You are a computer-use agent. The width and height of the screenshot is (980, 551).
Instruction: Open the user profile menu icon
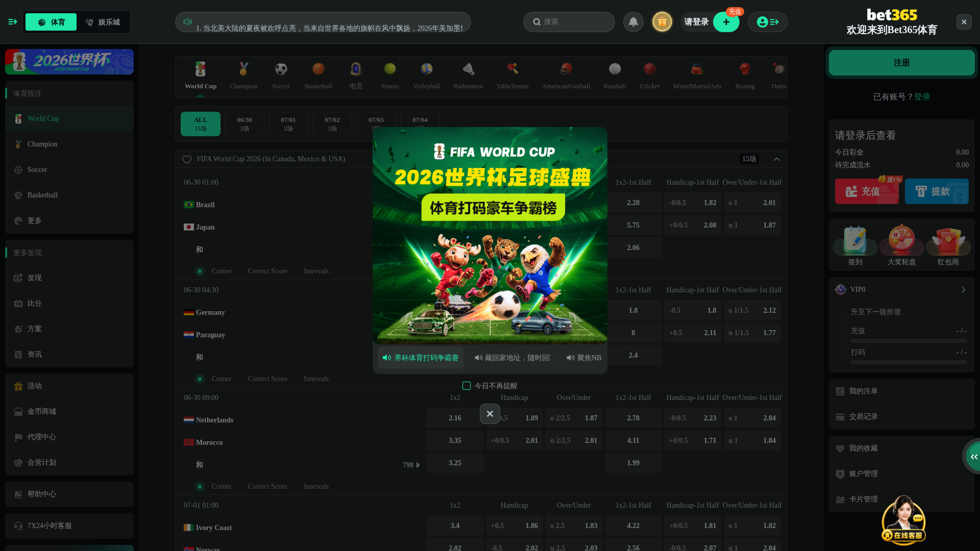coord(768,22)
